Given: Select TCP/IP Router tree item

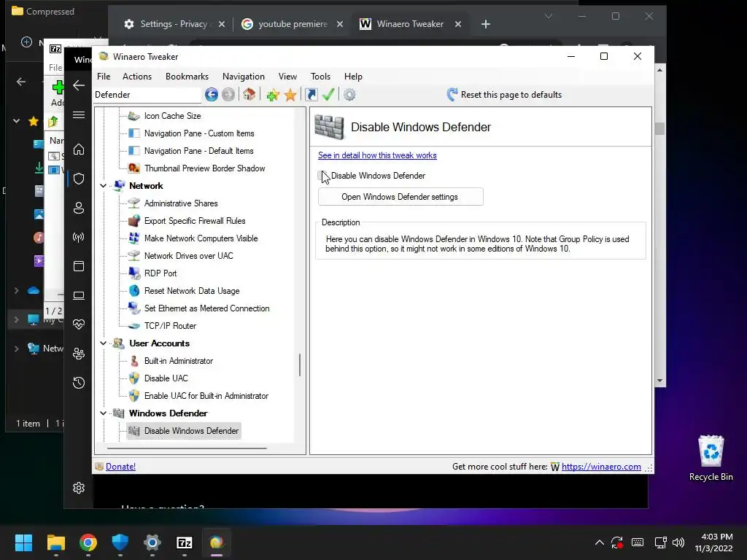Looking at the screenshot, I should pyautogui.click(x=170, y=326).
